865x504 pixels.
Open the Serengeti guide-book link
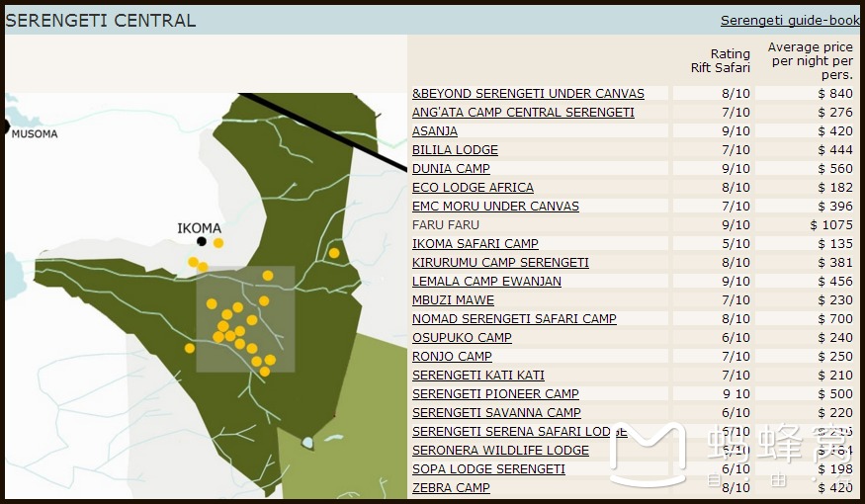(x=790, y=21)
